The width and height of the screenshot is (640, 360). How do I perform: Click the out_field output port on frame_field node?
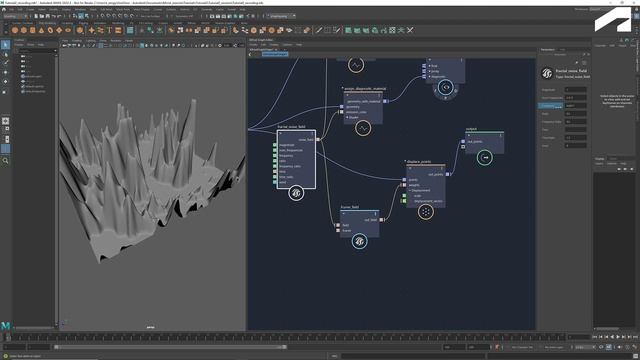(x=381, y=220)
